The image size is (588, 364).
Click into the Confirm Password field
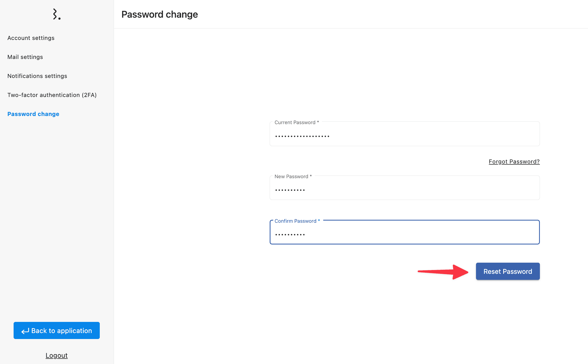click(x=405, y=234)
